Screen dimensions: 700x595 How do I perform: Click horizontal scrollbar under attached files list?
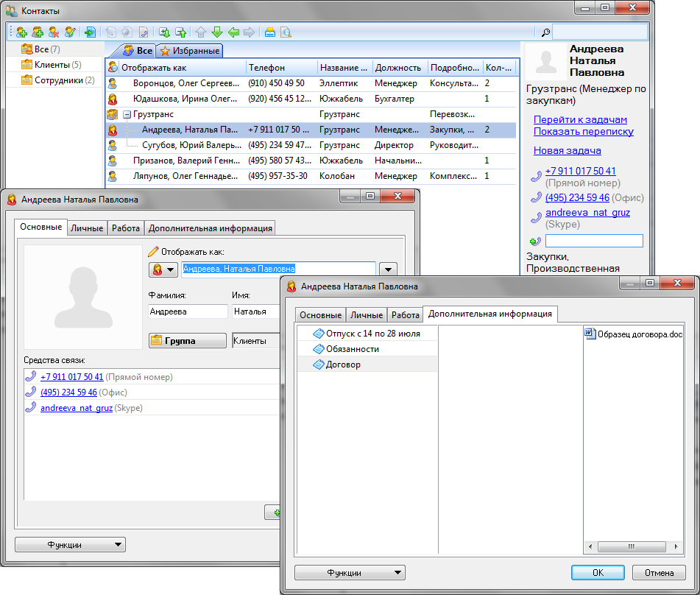coord(632,546)
